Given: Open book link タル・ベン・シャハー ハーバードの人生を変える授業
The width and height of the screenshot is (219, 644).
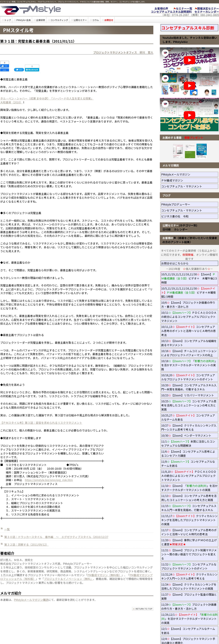Looking at the screenshot, I should pyautogui.click(x=47, y=99).
